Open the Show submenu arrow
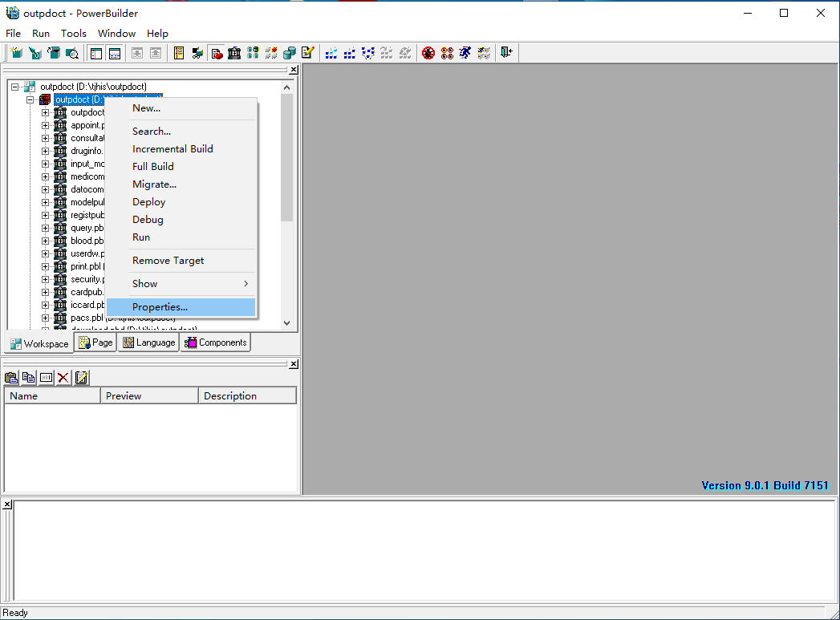 (x=246, y=284)
